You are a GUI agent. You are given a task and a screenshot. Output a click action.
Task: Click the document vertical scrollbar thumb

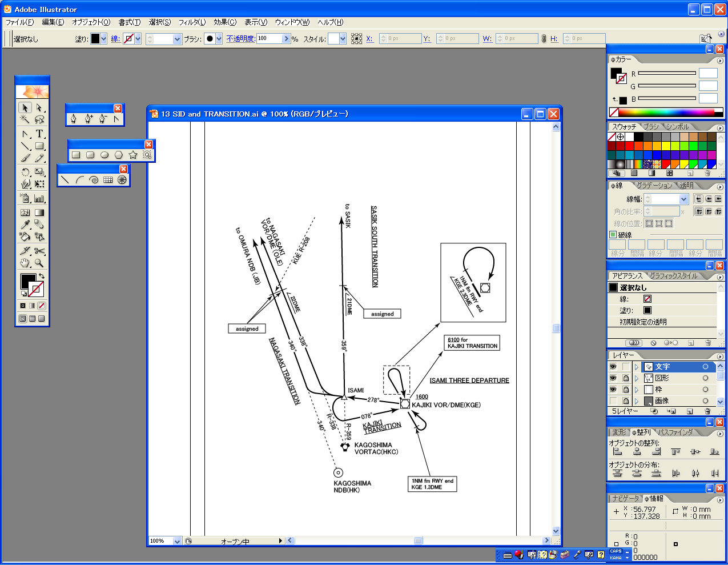tap(556, 328)
